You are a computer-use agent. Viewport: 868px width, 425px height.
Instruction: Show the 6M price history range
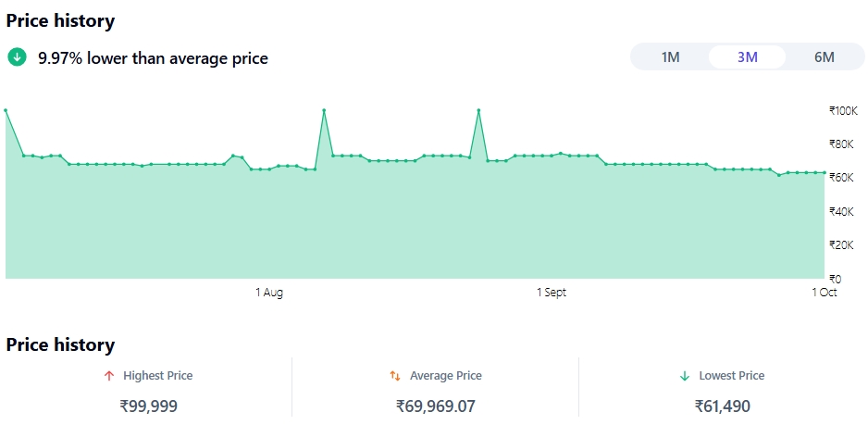pos(824,57)
